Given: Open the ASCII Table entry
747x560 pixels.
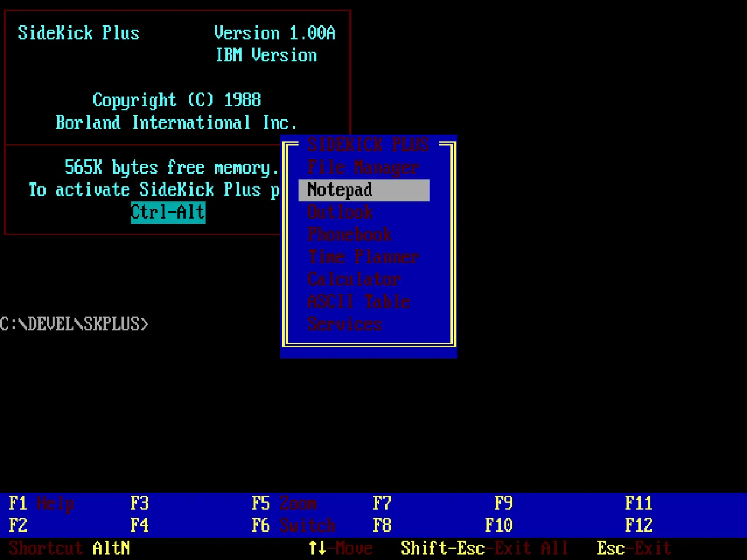Looking at the screenshot, I should coord(359,302).
